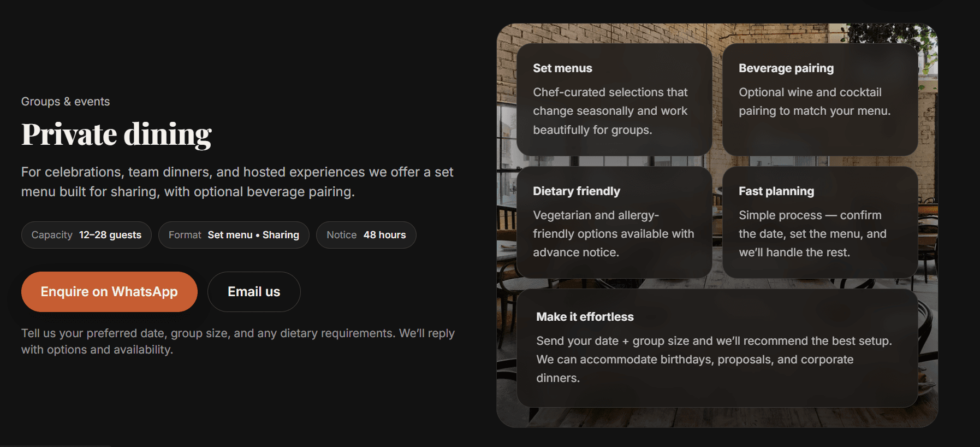The image size is (980, 447).
Task: Click the optional wine and cocktail pairing text
Action: 814,102
